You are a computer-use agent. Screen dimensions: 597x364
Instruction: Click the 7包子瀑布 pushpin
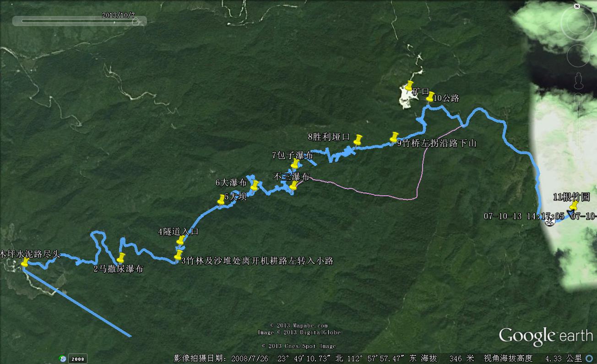(x=296, y=163)
